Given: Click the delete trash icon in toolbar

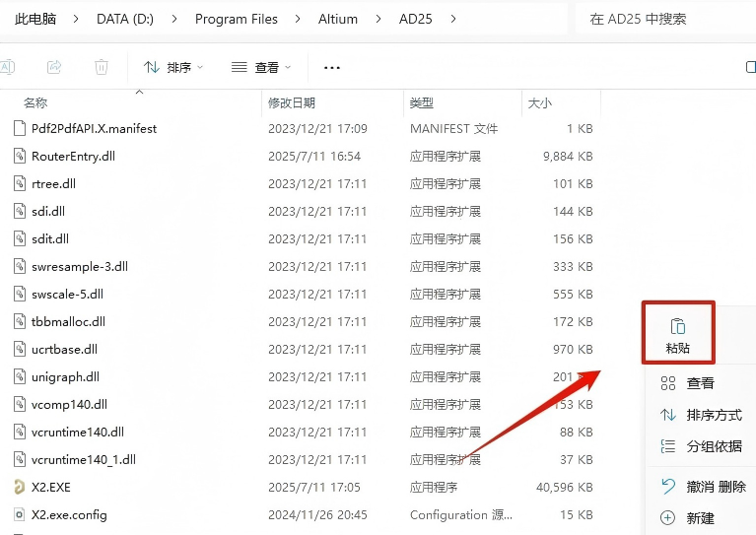Looking at the screenshot, I should coord(102,67).
